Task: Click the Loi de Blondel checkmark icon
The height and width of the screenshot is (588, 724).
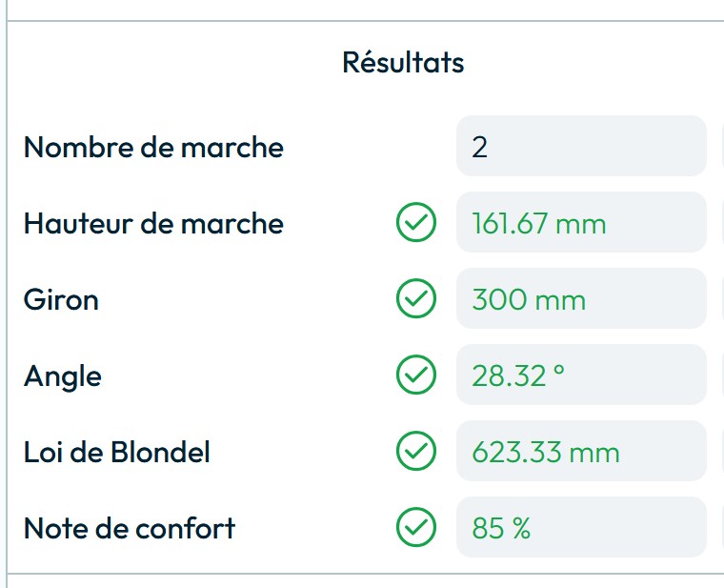Action: tap(415, 451)
